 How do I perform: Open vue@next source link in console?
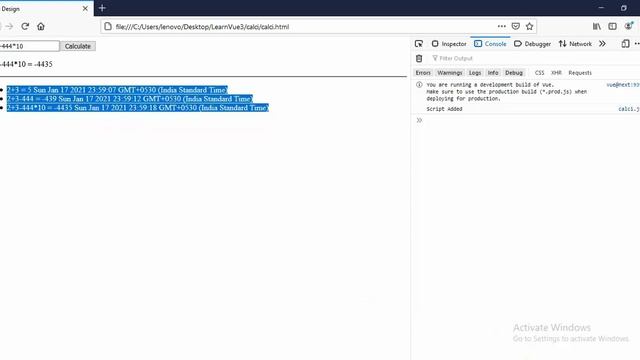click(623, 85)
